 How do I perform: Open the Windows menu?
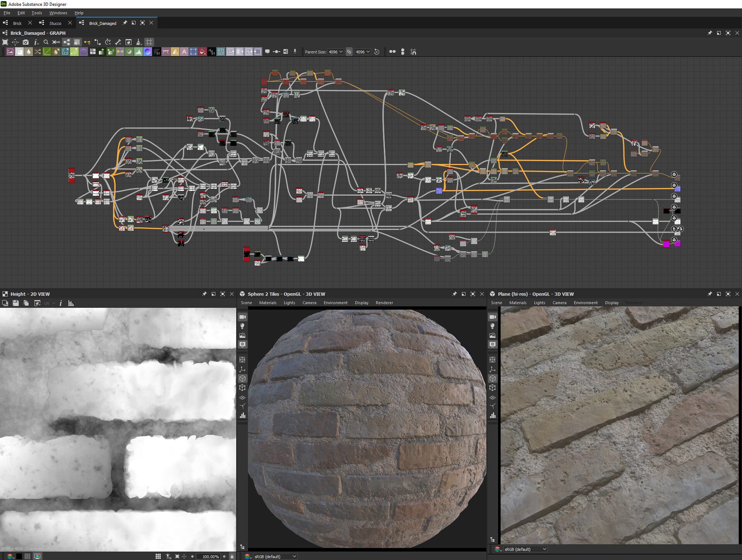(x=58, y=13)
